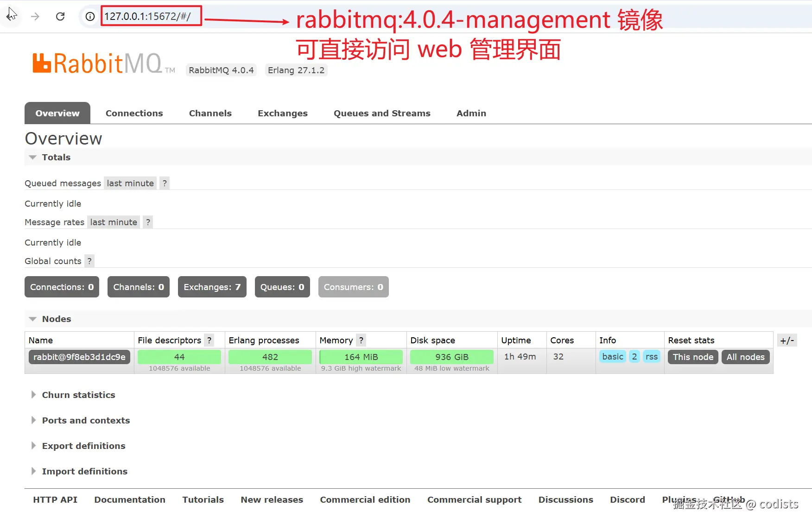Click the info tag labeled 2
Image resolution: width=812 pixels, height=524 pixels.
click(x=634, y=357)
